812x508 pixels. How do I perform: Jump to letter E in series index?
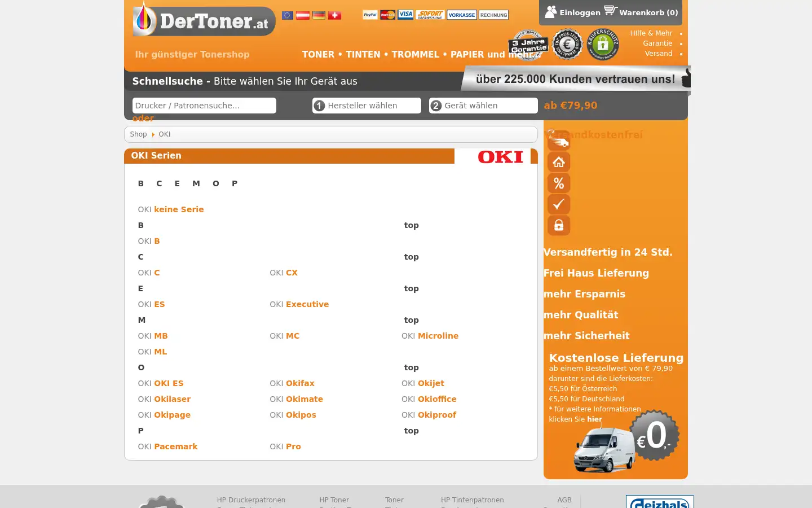pos(177,183)
